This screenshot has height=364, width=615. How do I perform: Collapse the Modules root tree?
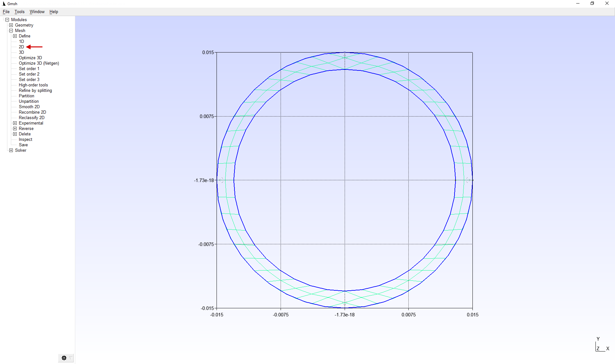(7, 20)
